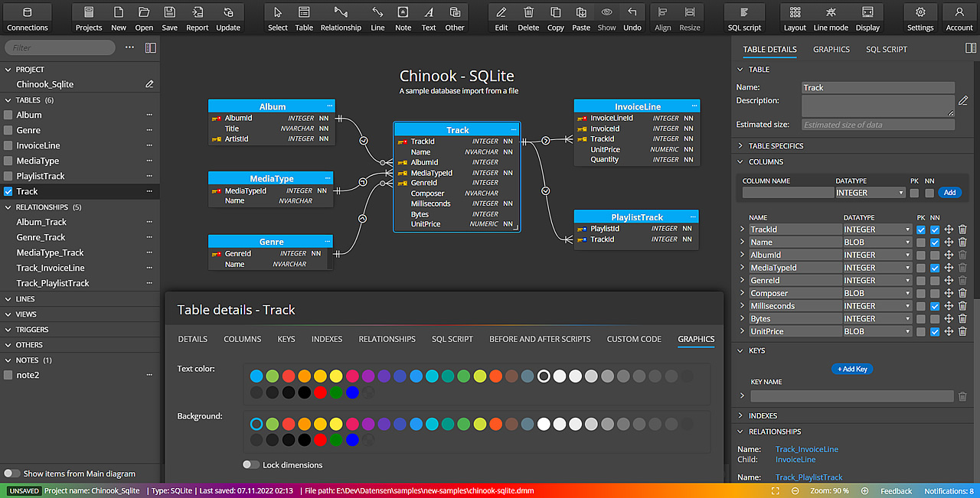Toggle NN checkbox for Name column
This screenshot has height=498, width=980.
[x=935, y=242]
